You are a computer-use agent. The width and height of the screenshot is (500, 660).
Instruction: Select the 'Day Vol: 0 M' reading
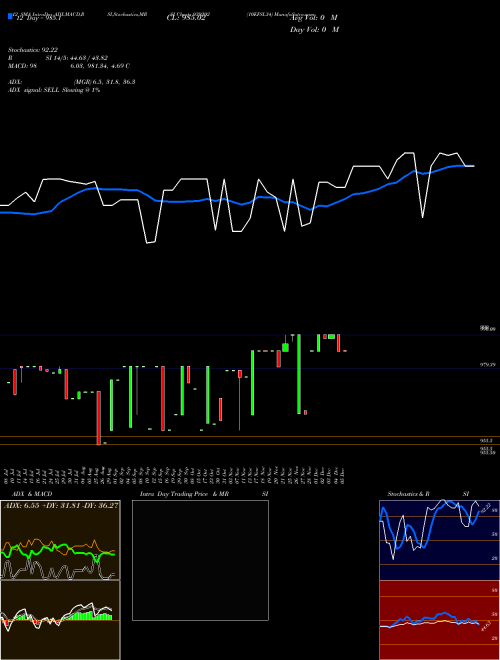click(x=314, y=30)
